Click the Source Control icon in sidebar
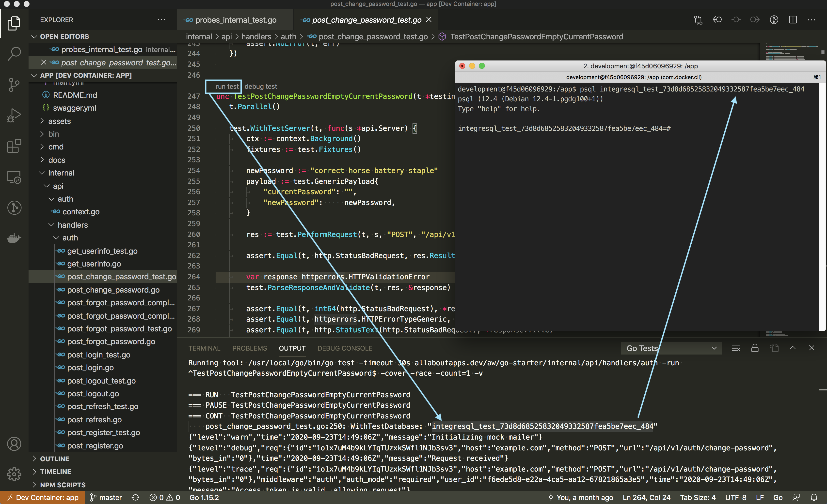This screenshot has height=504, width=827. [x=14, y=84]
